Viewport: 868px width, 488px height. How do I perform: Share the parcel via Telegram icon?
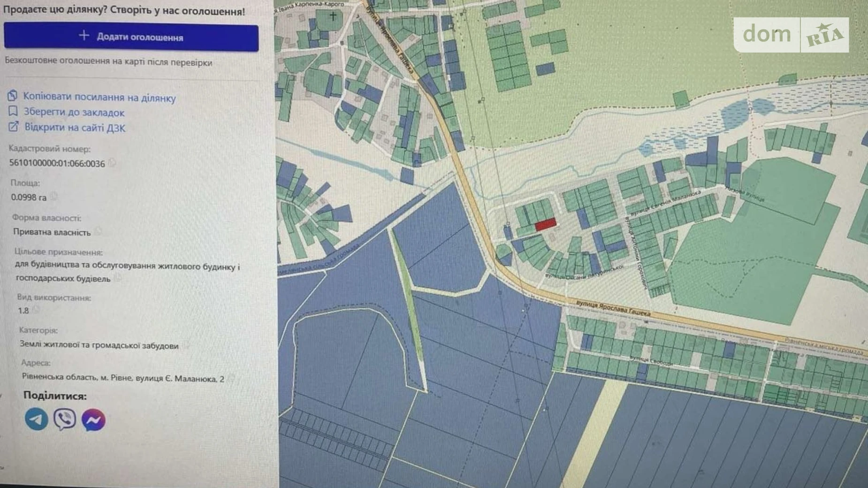[x=36, y=419]
